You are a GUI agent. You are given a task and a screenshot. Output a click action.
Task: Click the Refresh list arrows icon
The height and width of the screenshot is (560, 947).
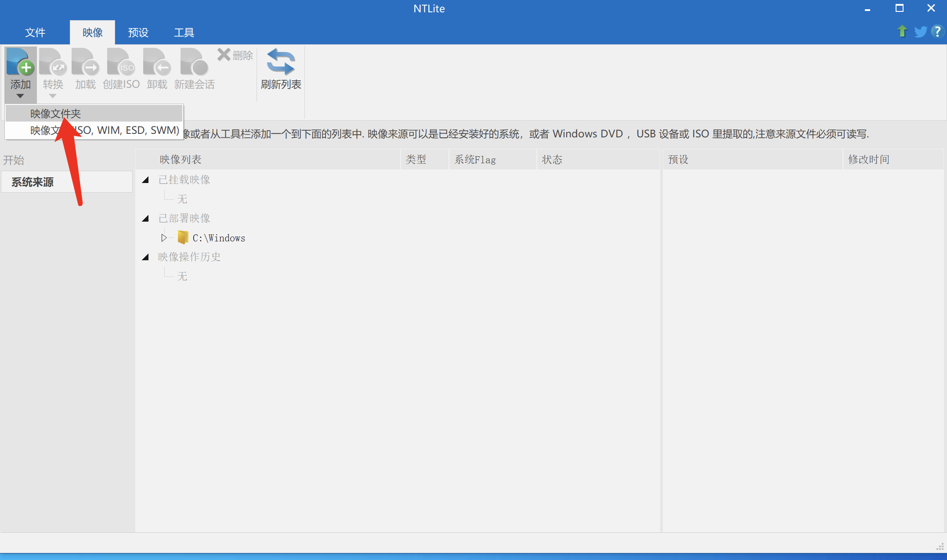281,62
